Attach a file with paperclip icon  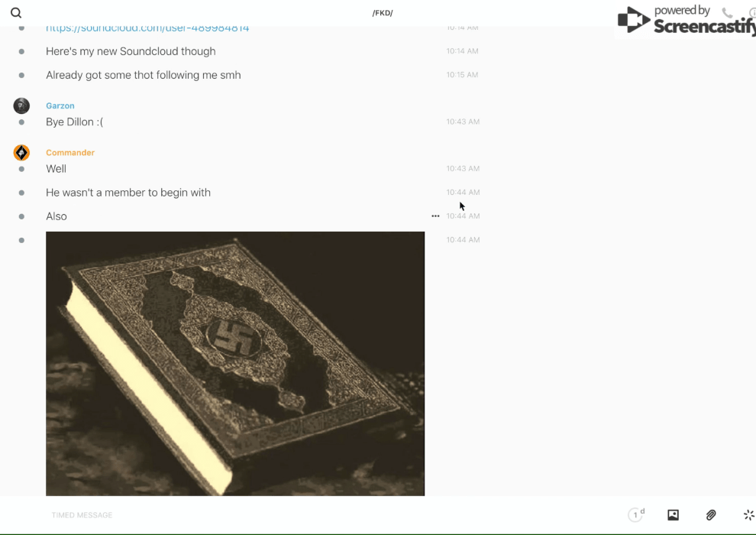coord(711,515)
